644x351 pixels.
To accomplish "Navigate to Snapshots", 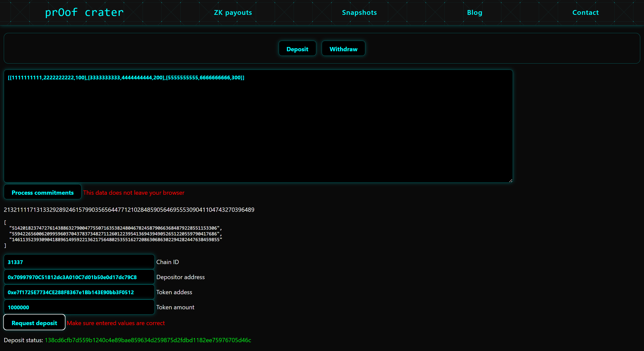I will coord(359,12).
